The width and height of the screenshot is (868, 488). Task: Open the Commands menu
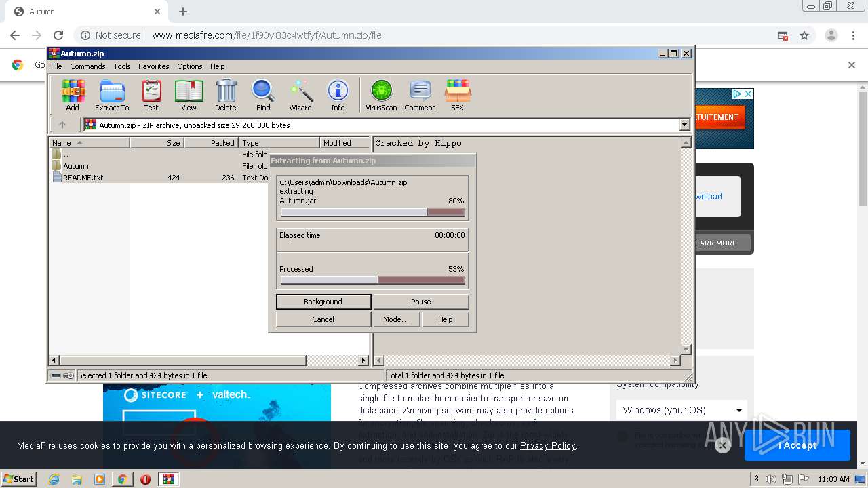click(x=87, y=66)
